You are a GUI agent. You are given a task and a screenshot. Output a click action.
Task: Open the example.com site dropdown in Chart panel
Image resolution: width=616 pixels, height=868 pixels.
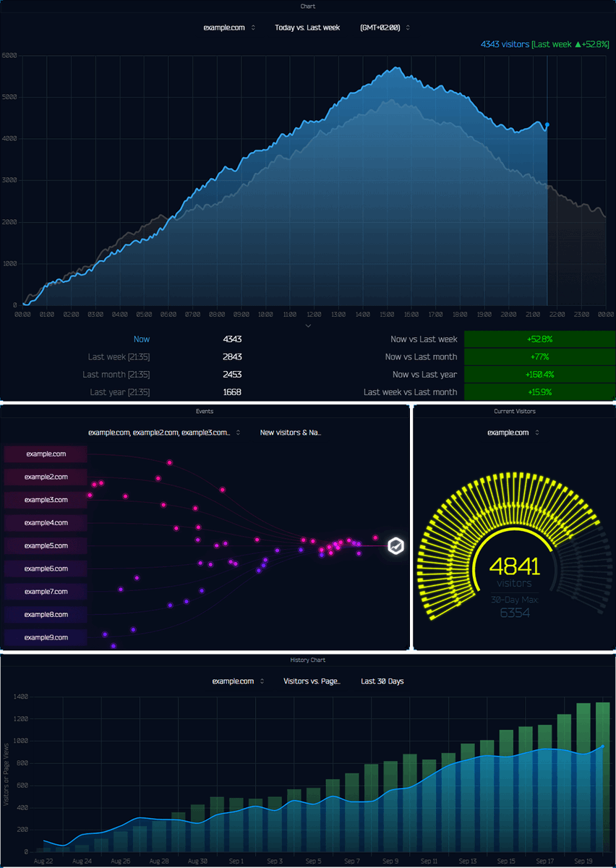pyautogui.click(x=229, y=27)
